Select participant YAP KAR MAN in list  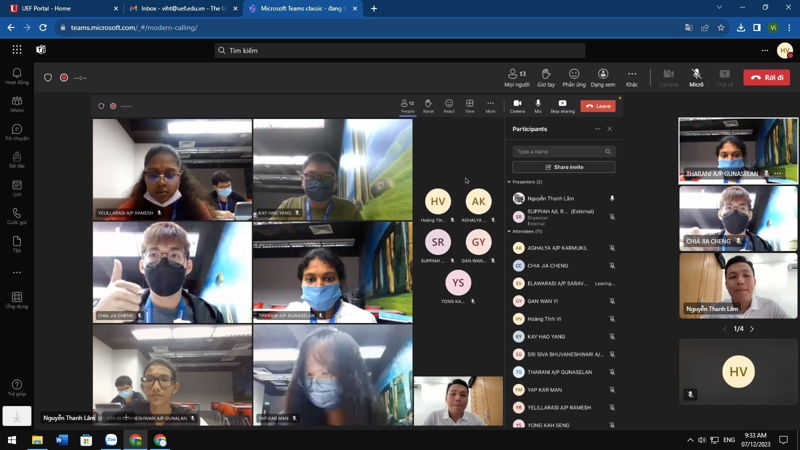[x=564, y=390]
